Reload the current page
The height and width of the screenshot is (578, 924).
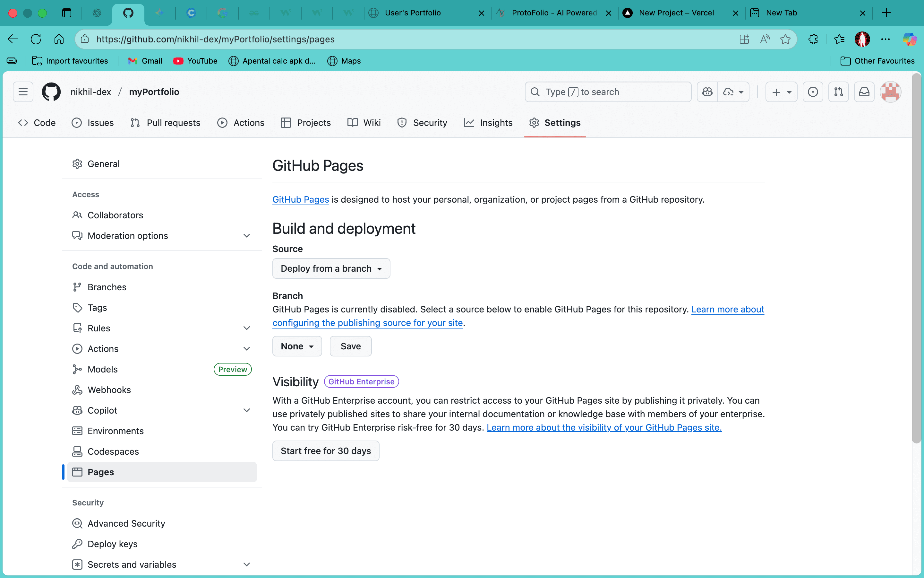pos(36,39)
